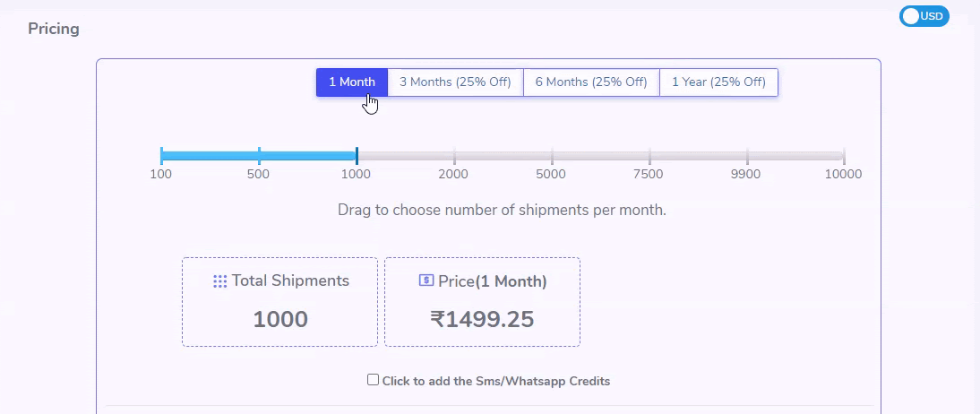Screen dimensions: 980x414
Task: Click the Sms/Whatsapp Credits label text
Action: (496, 381)
